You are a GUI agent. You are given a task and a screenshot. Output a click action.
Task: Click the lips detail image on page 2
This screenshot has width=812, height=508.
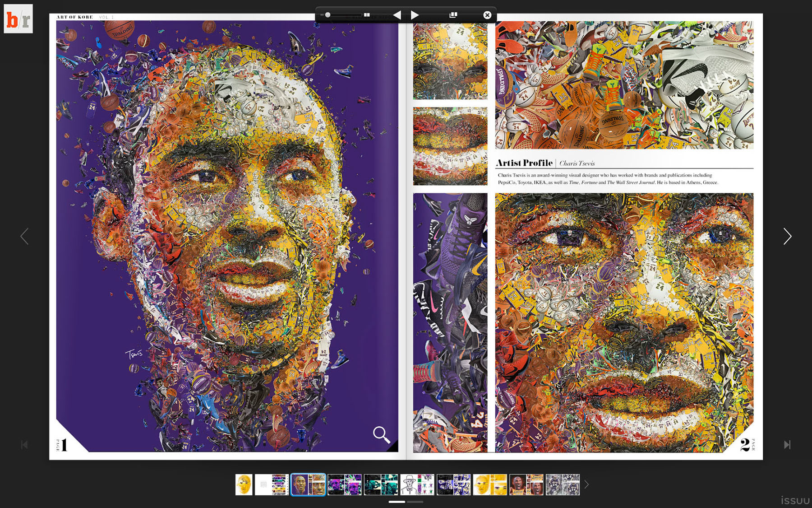(x=450, y=146)
